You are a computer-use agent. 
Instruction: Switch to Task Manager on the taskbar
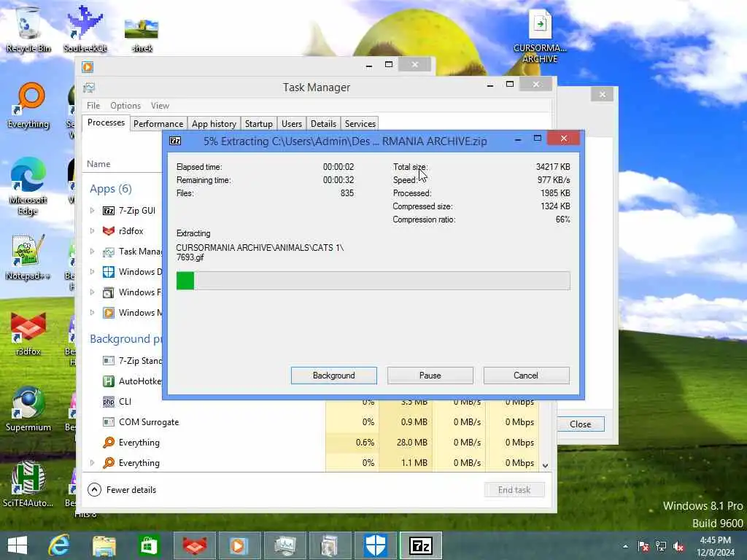285,545
